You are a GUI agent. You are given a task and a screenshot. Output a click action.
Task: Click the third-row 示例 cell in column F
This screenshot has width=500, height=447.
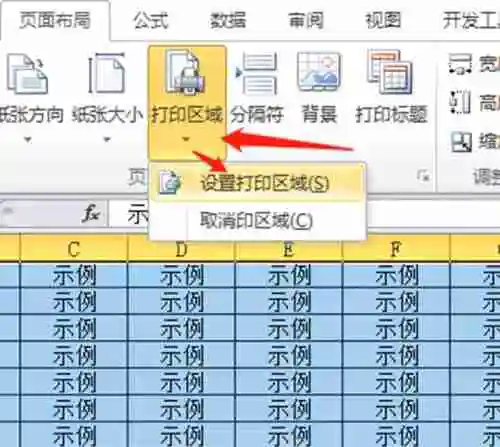396,329
